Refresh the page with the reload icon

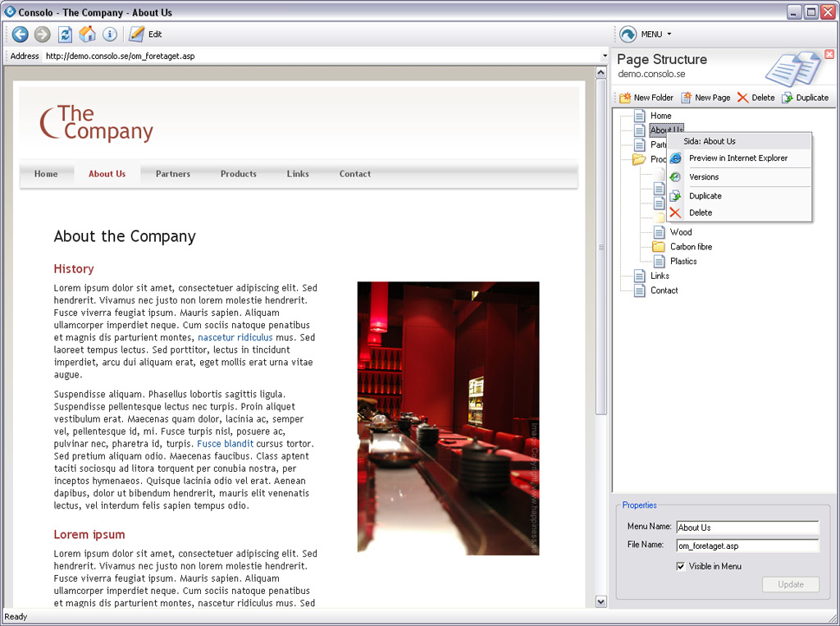coord(66,34)
